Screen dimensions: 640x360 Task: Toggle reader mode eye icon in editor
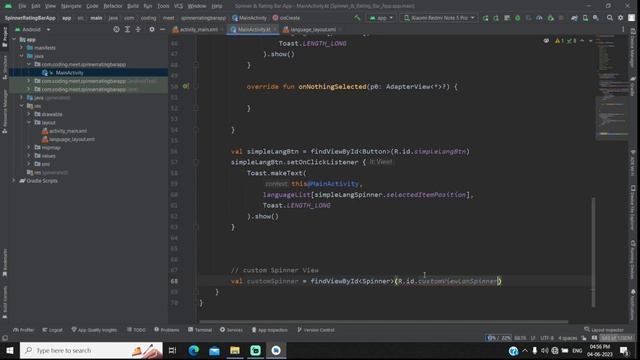click(546, 41)
